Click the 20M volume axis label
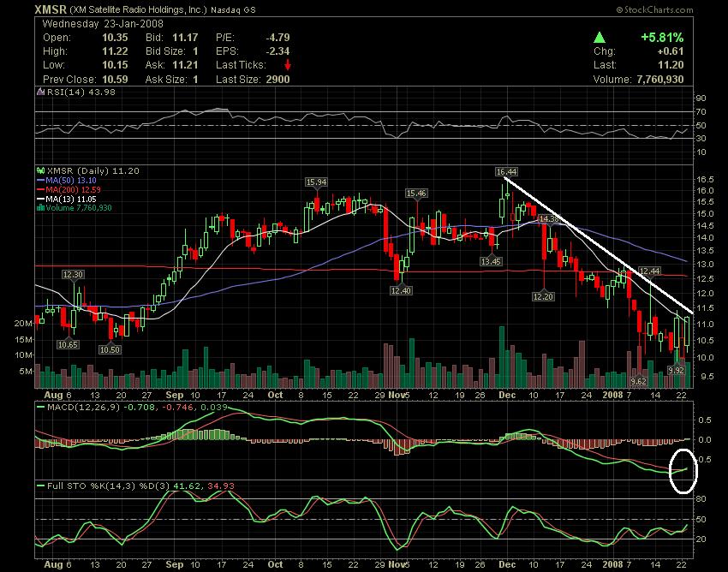 click(x=24, y=324)
